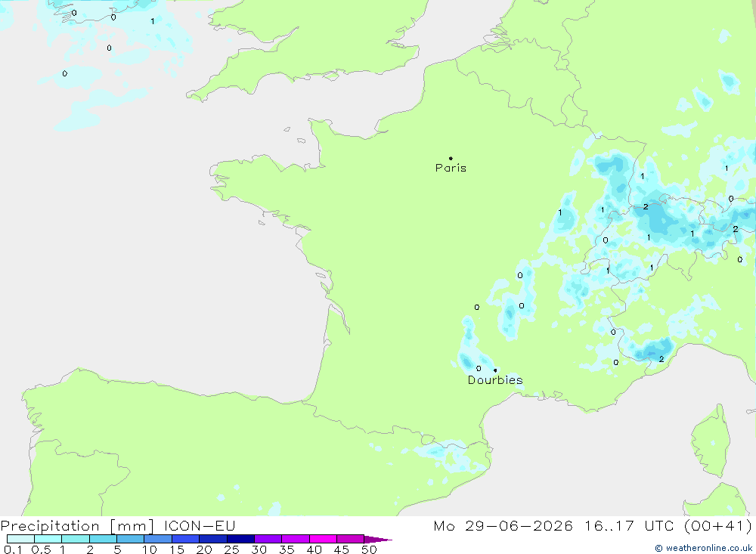Screen dimensions: 756x554
Task: Select the 5–10 mm legend color swatch
Action: tap(131, 539)
